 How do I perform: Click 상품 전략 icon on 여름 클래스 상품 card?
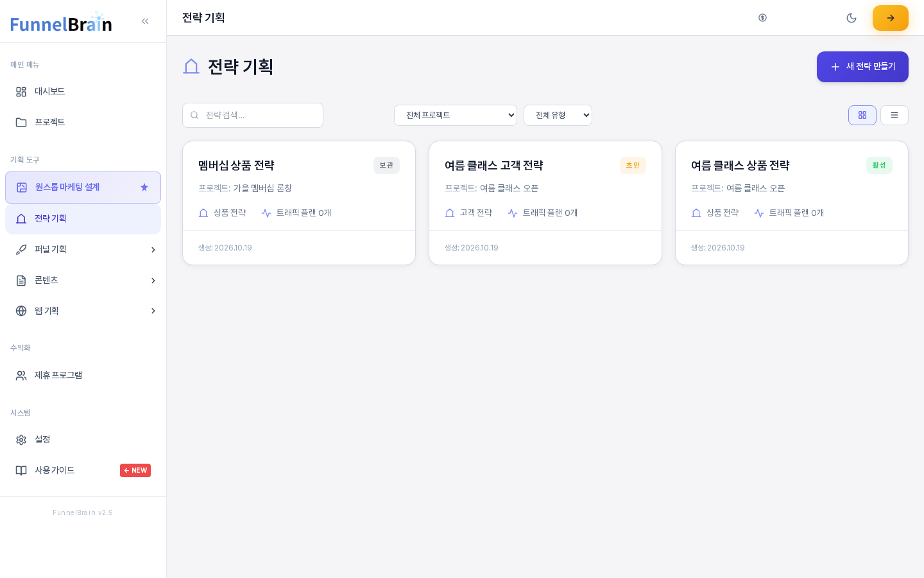(x=696, y=213)
